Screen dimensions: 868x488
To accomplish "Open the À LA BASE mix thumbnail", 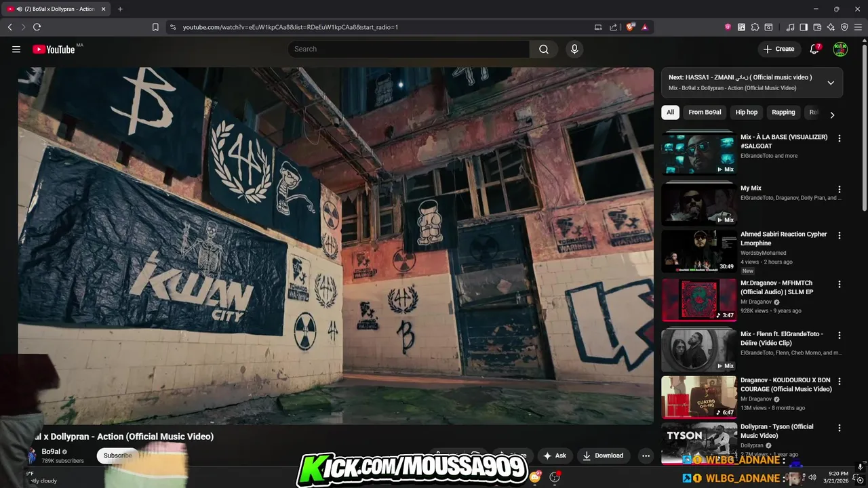I will (x=698, y=152).
